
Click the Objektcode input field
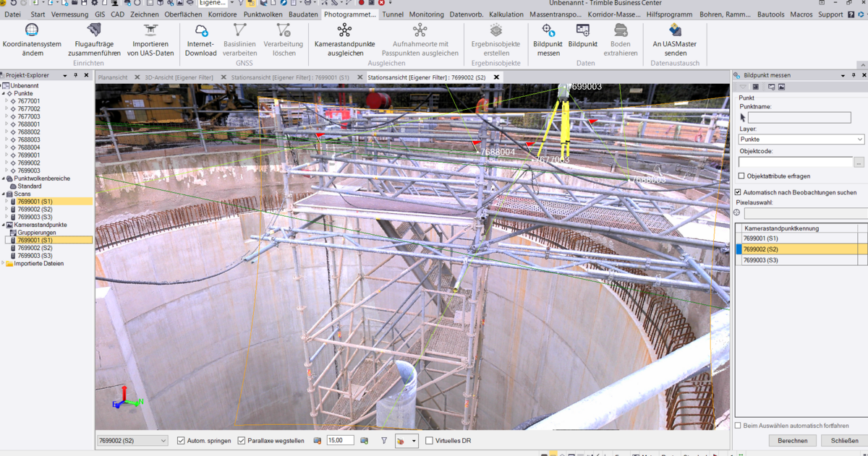tap(796, 163)
